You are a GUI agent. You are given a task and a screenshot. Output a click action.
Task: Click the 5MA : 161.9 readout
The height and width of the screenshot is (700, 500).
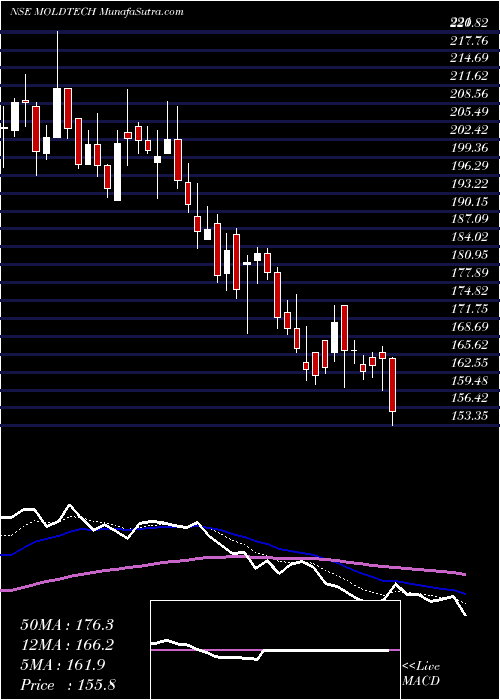[62, 665]
